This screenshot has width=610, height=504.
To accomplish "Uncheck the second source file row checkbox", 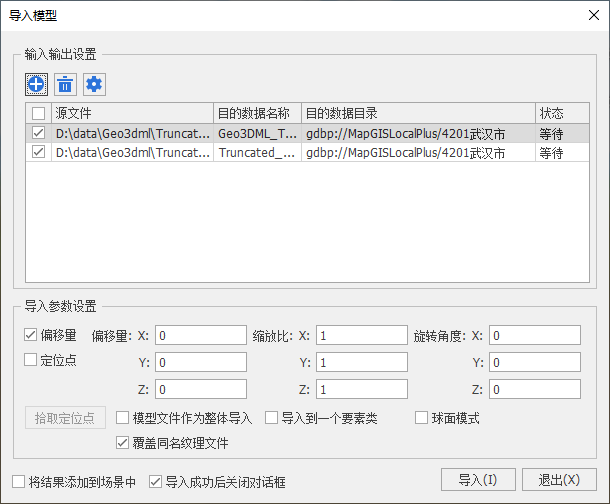I will coord(38,153).
